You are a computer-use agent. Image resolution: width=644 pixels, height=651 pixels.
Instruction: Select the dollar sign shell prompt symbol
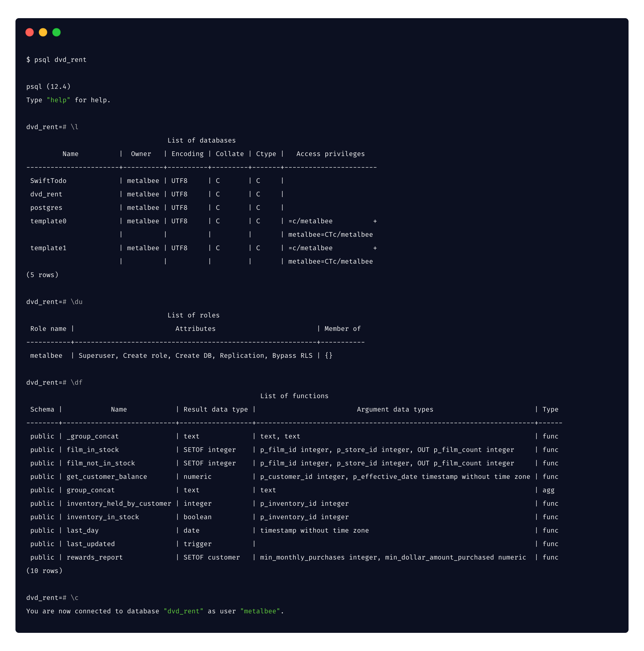(x=29, y=60)
